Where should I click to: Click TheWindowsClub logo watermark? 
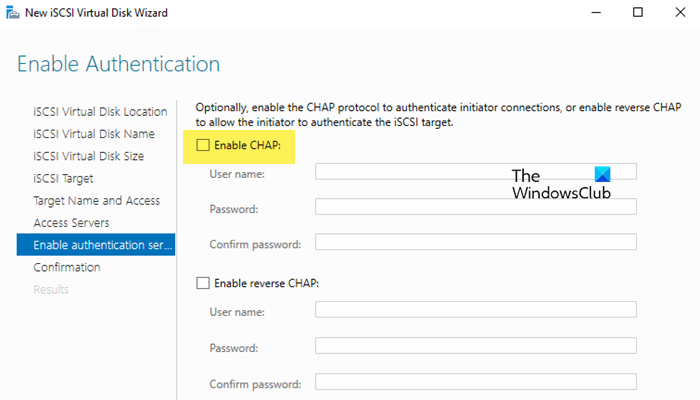560,182
